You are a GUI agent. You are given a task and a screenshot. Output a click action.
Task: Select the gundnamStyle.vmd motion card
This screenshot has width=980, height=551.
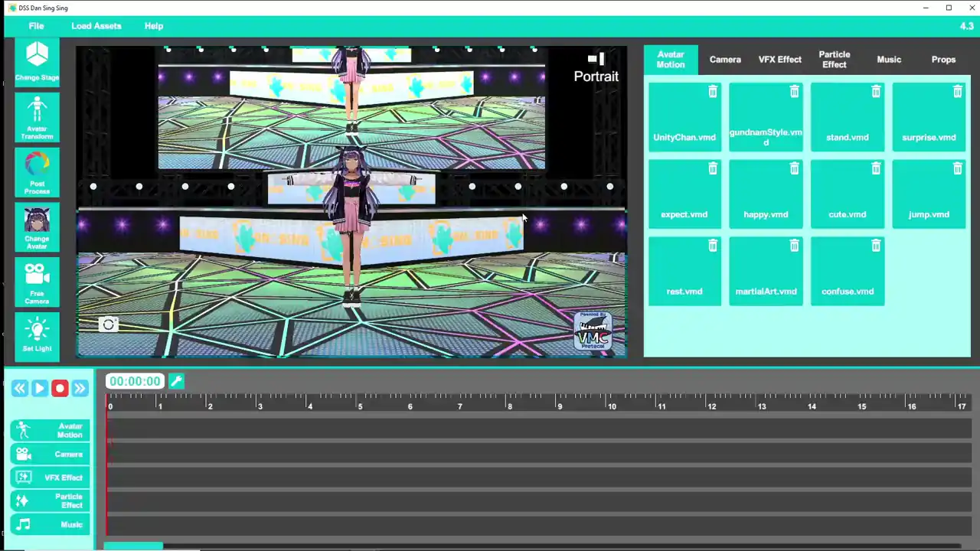point(766,117)
